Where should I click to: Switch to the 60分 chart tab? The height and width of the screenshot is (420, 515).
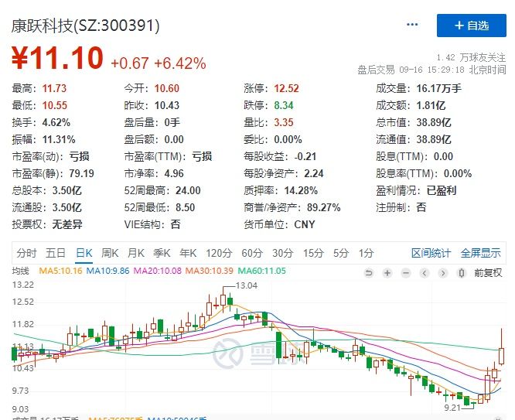252,253
